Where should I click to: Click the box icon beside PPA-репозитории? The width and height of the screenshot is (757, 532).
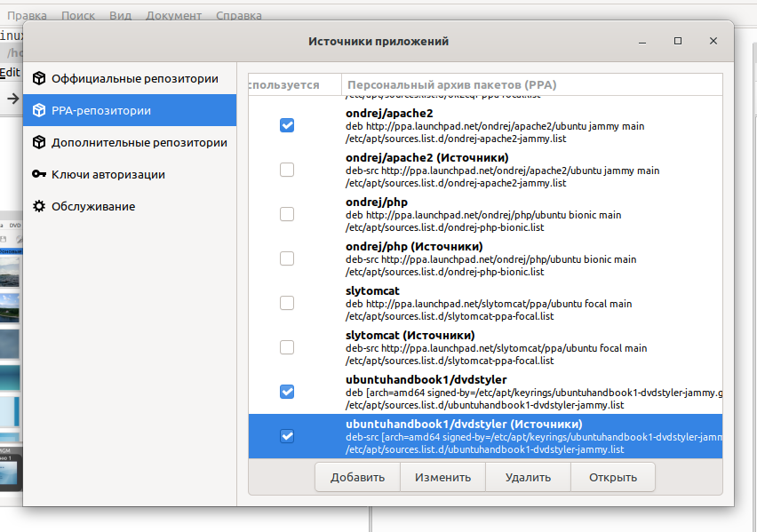tap(39, 110)
